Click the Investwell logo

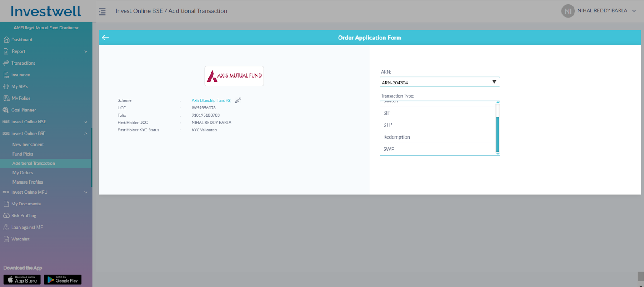coord(46,11)
